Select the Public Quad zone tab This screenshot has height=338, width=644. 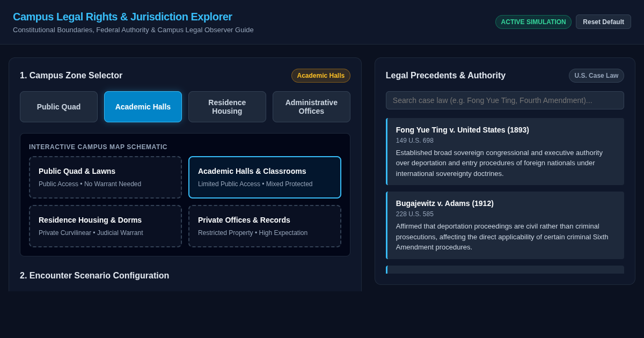click(58, 107)
